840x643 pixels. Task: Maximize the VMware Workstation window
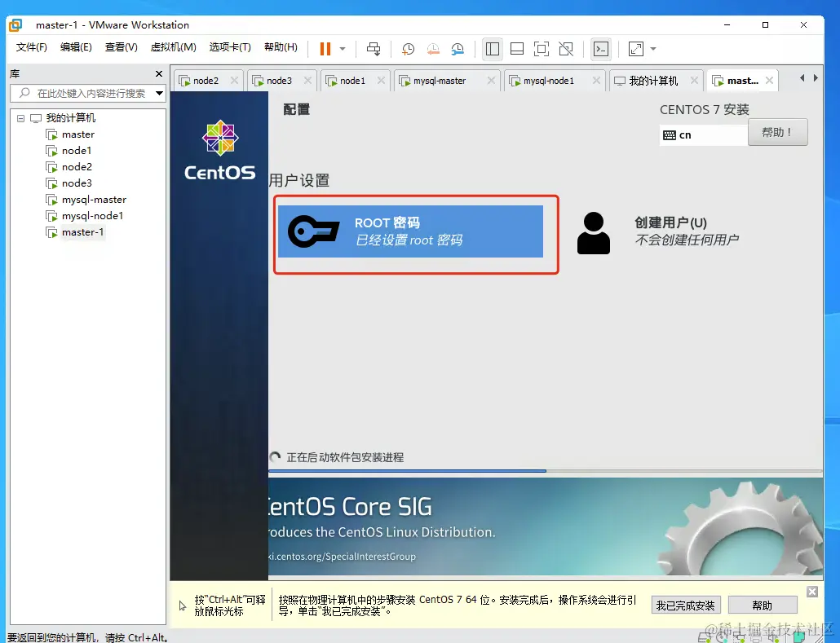coord(765,24)
